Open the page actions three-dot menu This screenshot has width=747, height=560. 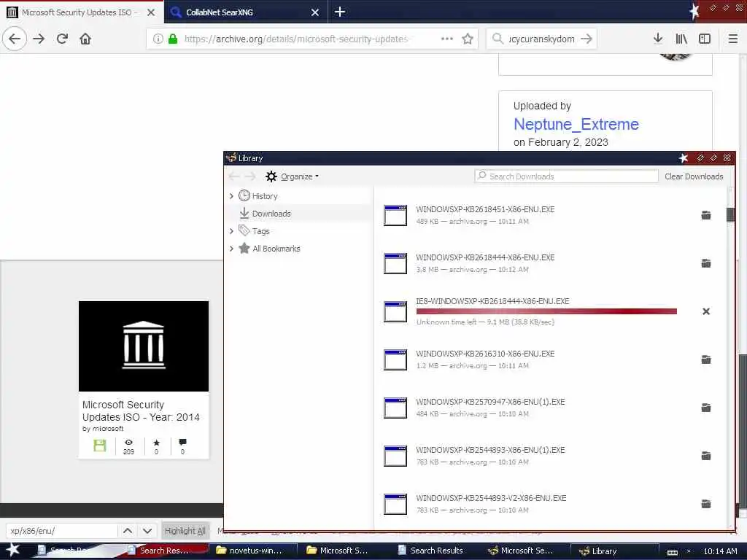[x=447, y=39]
